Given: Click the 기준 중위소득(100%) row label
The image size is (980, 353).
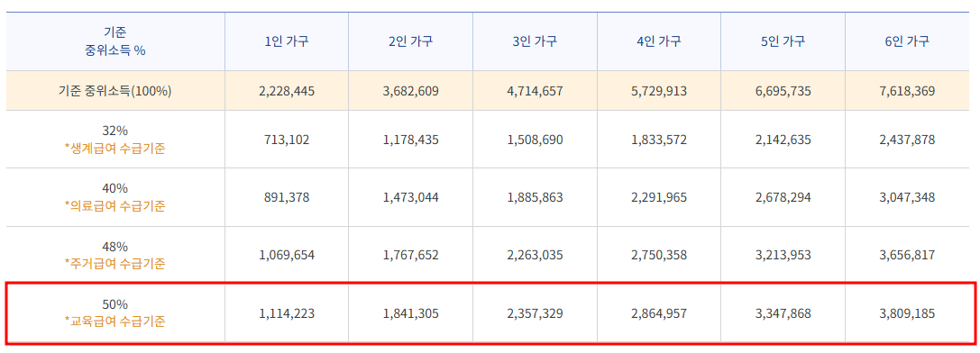Looking at the screenshot, I should coord(115,91).
